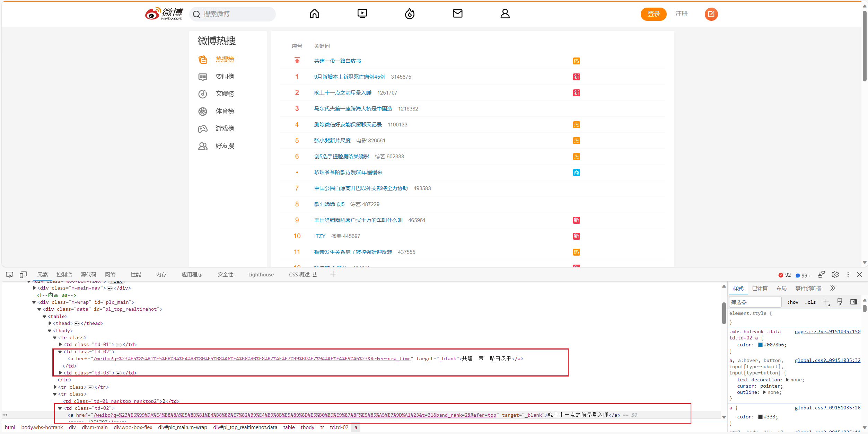Switch to the 已计算 computed tab
Image resolution: width=868 pixels, height=434 pixels.
click(760, 288)
